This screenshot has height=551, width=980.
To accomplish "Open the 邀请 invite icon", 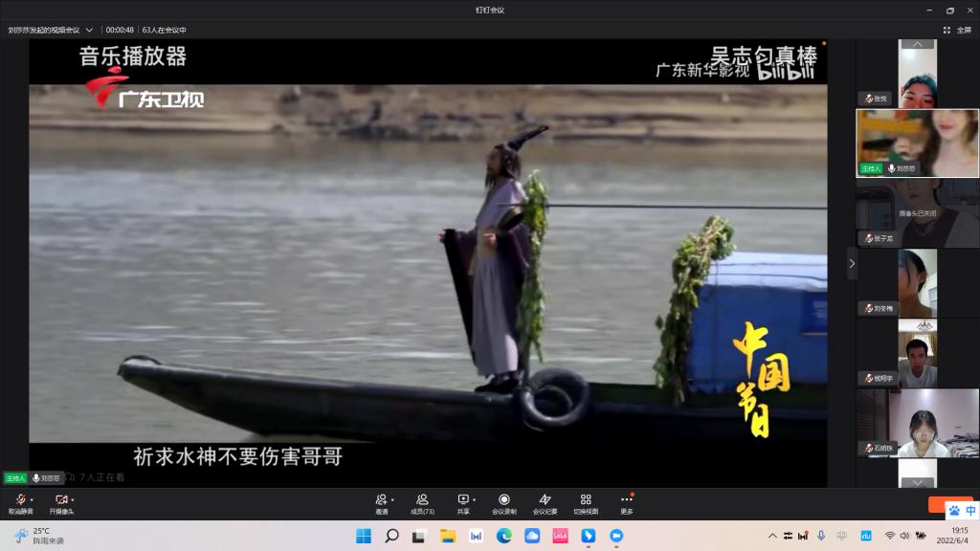I will (381, 499).
